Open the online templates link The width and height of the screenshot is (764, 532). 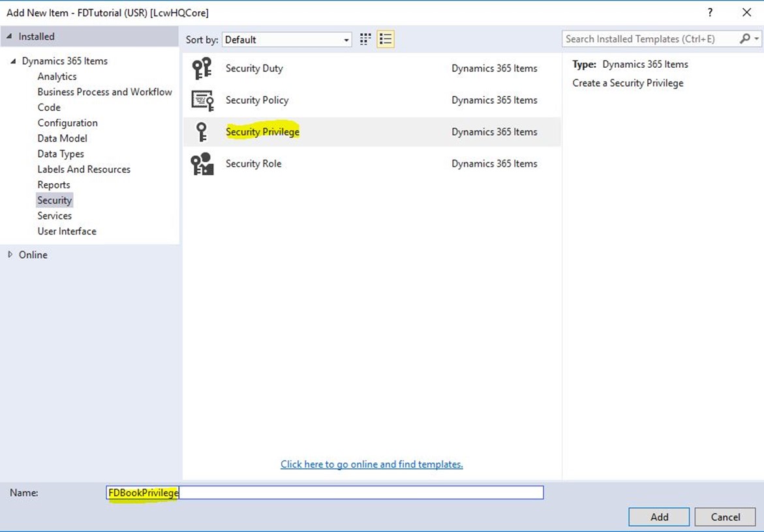(x=372, y=464)
